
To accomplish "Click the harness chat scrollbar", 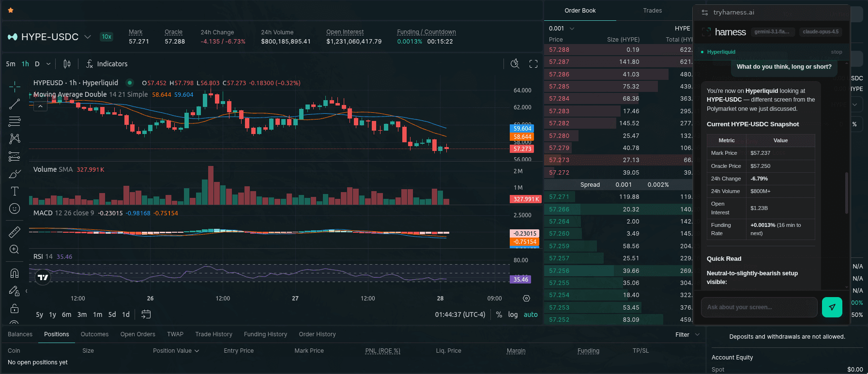I will 847,193.
